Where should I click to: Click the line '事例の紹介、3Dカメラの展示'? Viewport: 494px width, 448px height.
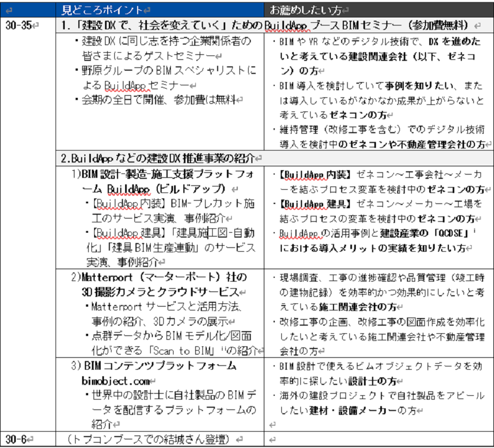[160, 321]
